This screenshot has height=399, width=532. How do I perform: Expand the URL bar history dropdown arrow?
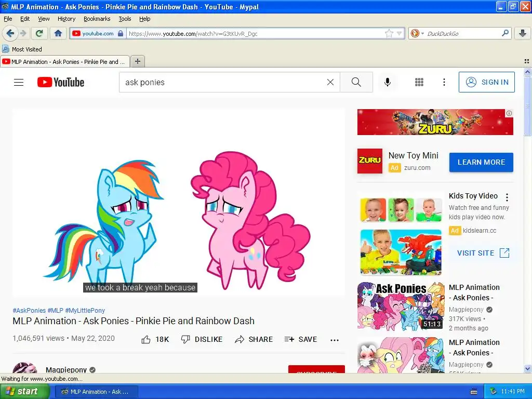(x=400, y=33)
